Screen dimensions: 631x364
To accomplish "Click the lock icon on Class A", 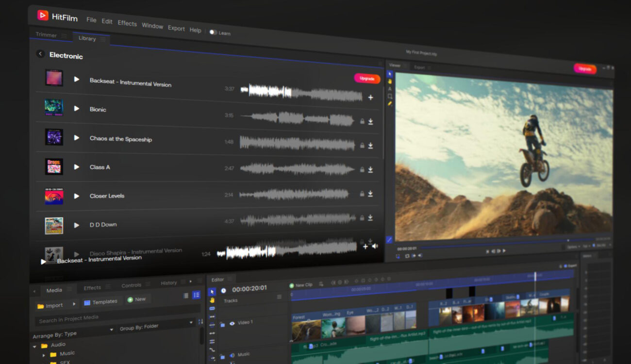I will [x=362, y=169].
